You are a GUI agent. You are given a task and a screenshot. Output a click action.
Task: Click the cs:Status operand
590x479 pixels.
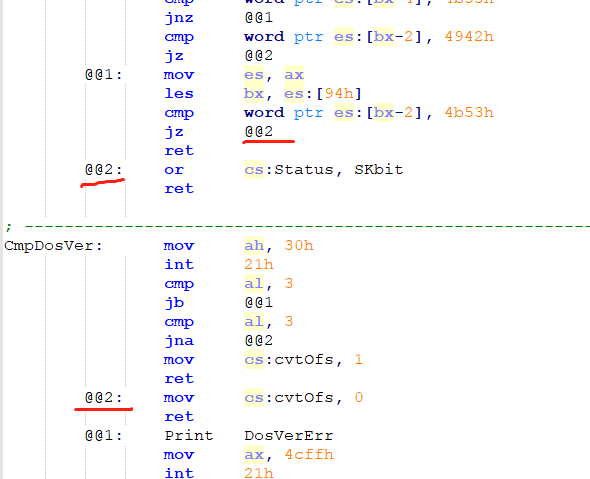289,170
